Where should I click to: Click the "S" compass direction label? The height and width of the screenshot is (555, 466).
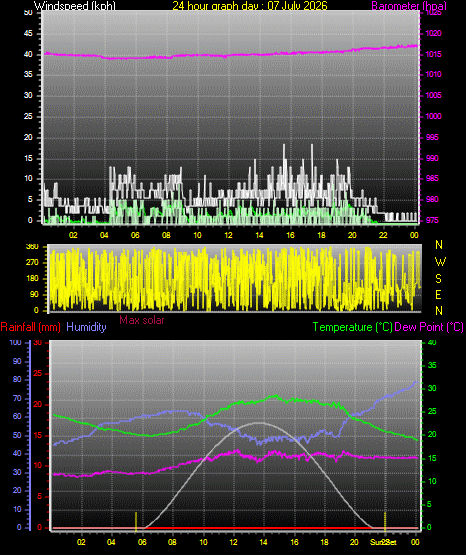(x=438, y=279)
